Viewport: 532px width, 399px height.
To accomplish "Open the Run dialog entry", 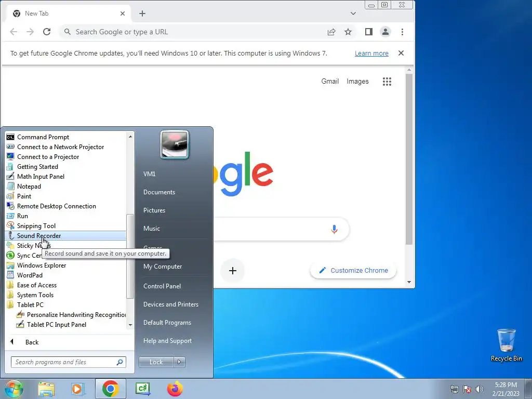I will [x=22, y=216].
